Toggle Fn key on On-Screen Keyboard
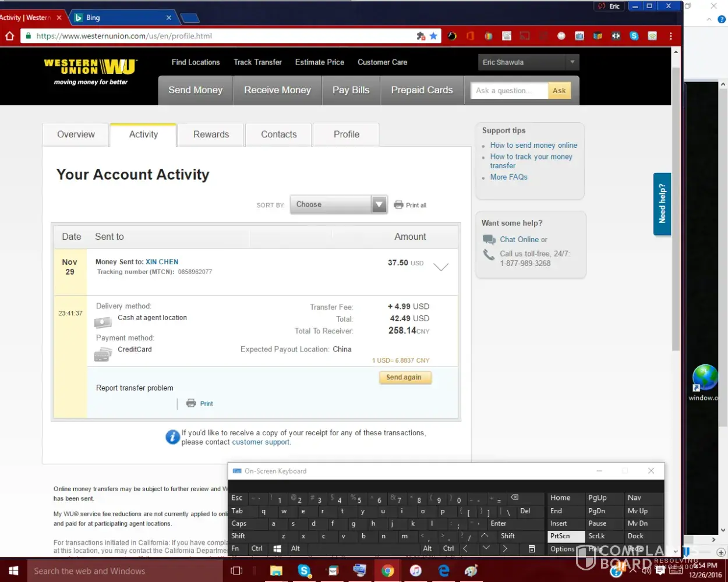The height and width of the screenshot is (582, 728). click(x=238, y=549)
